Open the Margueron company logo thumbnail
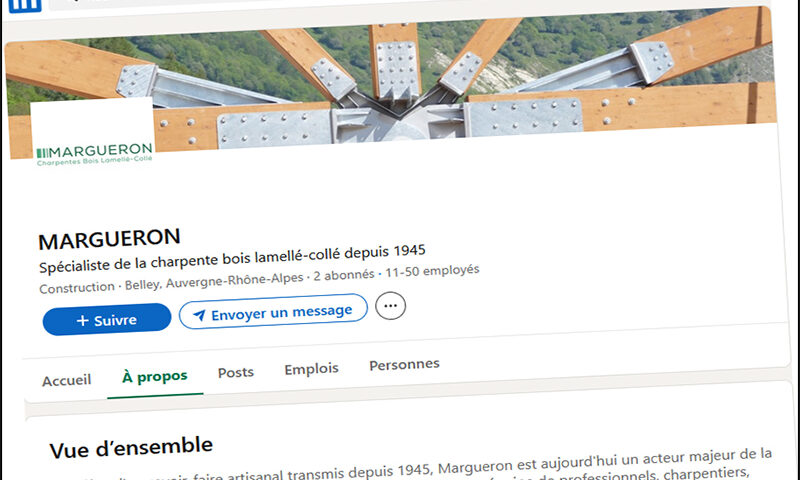Image resolution: width=800 pixels, height=480 pixels. click(93, 134)
